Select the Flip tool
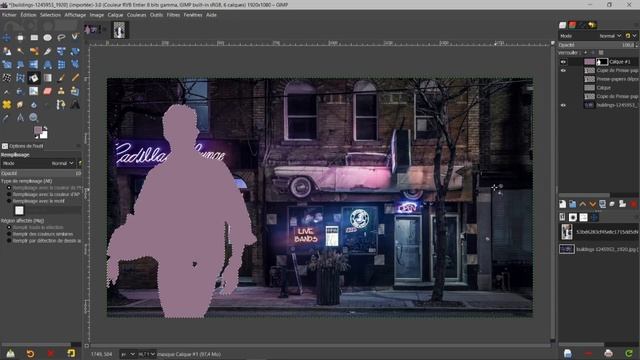The image size is (640, 360). pos(34,64)
